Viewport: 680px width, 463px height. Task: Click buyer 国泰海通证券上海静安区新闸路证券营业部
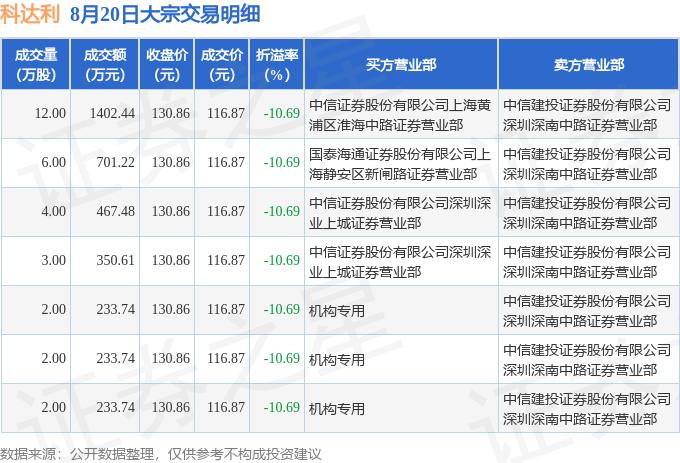coord(400,164)
